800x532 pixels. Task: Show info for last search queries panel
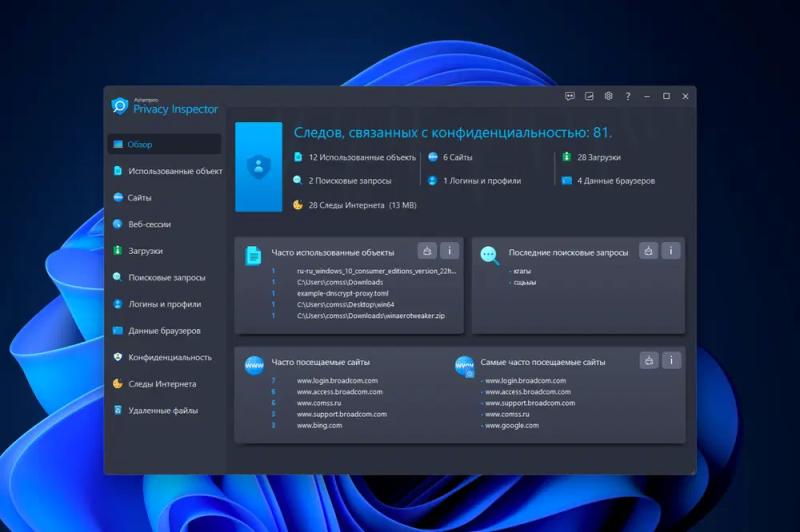(x=671, y=250)
